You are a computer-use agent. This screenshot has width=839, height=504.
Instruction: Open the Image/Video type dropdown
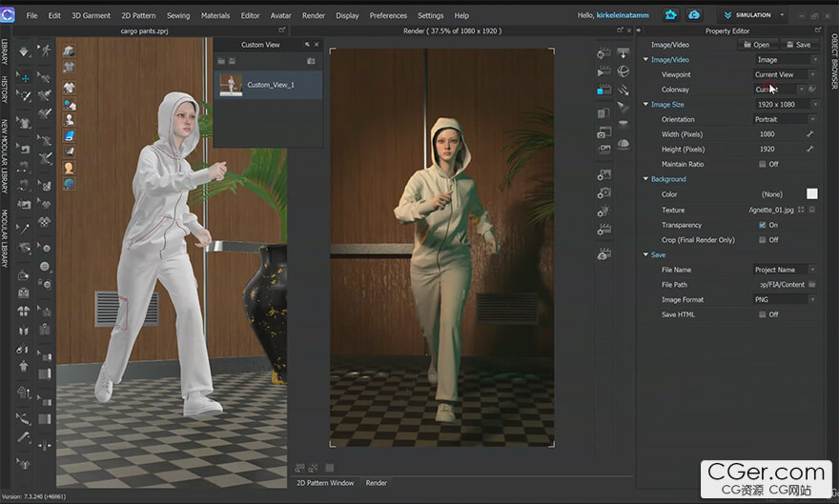tap(786, 60)
